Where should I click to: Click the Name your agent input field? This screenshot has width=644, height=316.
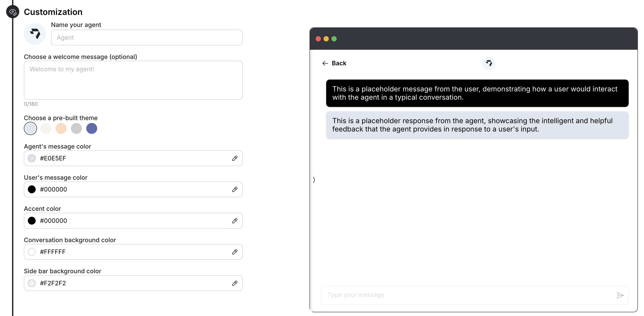(x=147, y=37)
